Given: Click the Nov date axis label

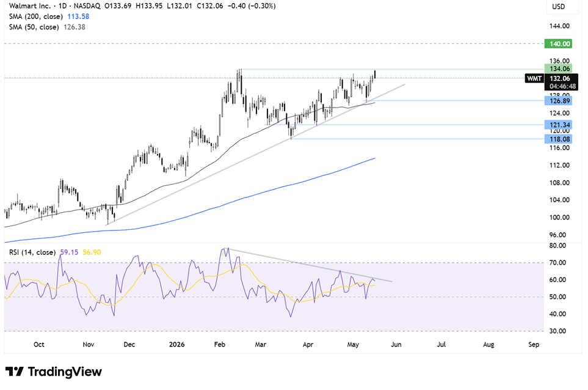Looking at the screenshot, I should pyautogui.click(x=89, y=344).
